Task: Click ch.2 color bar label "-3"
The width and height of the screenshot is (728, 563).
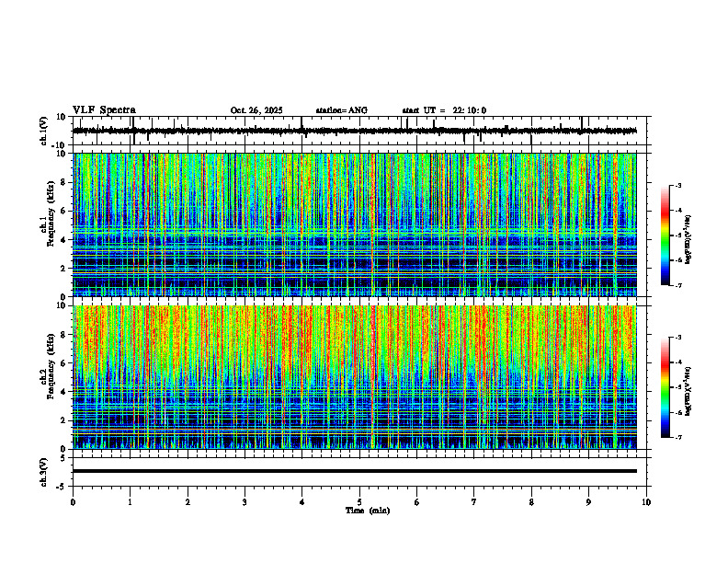Action: pos(678,338)
